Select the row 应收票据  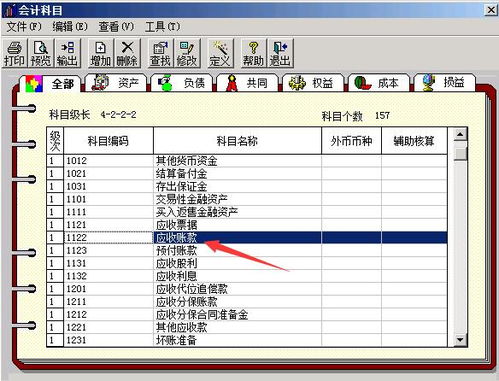click(247, 225)
